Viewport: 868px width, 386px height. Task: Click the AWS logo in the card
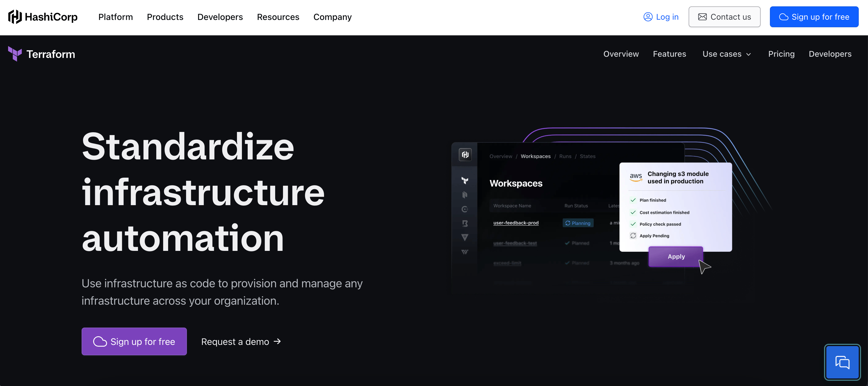(x=636, y=177)
